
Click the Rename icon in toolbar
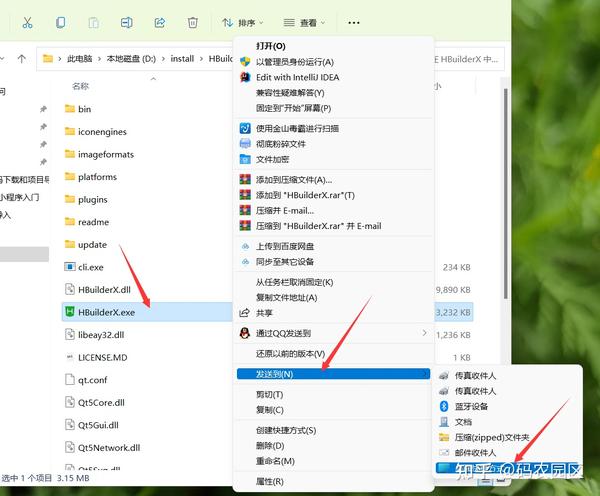126,23
